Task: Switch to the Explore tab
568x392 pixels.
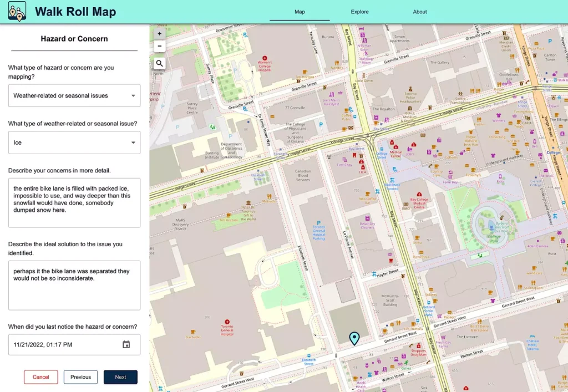Action: point(359,12)
